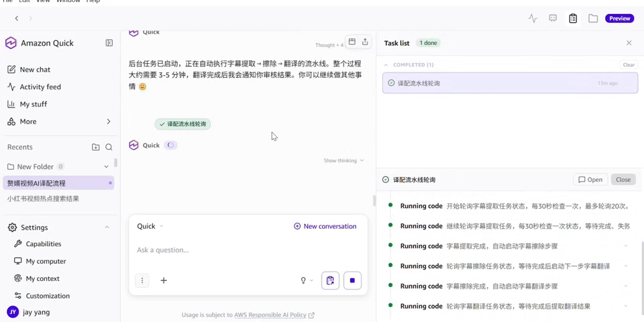644x322 pixels.
Task: Click the Close button in task detail
Action: pos(623,180)
